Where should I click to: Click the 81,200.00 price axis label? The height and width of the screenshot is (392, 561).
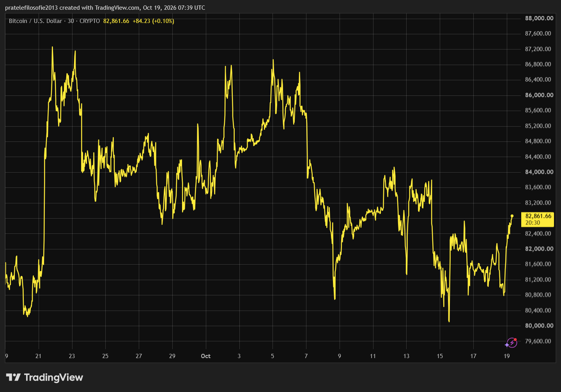[x=538, y=279]
